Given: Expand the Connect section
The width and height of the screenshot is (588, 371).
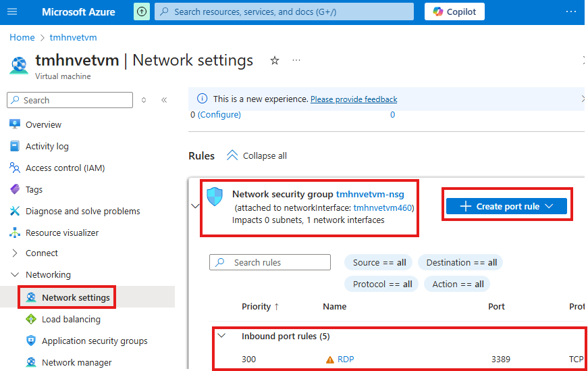Looking at the screenshot, I should coord(15,253).
